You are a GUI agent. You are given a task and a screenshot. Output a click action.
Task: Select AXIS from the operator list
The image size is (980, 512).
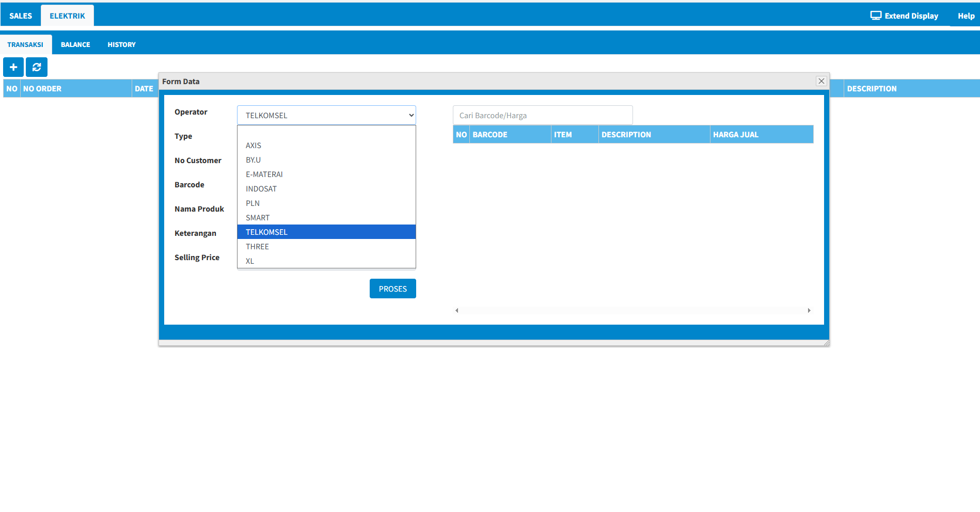tap(326, 146)
